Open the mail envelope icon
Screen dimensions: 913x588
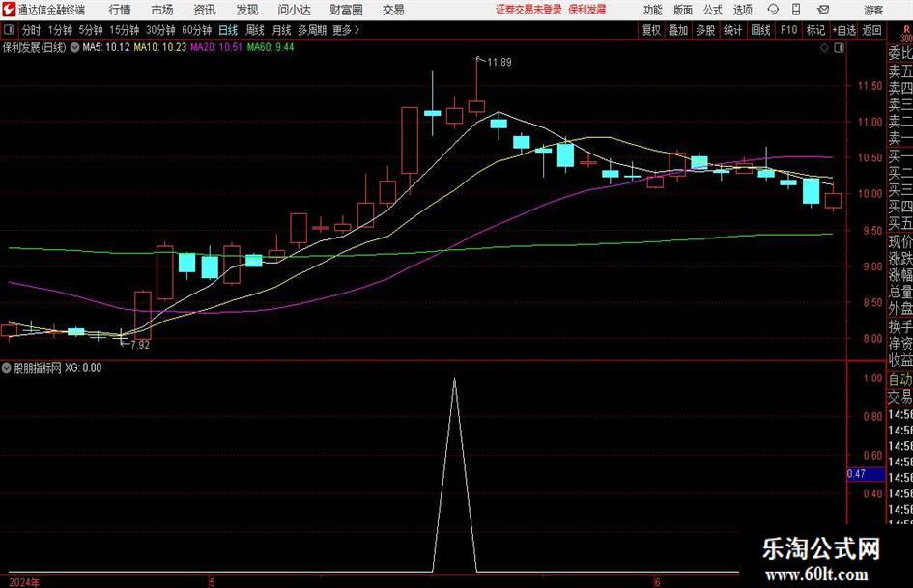823,10
